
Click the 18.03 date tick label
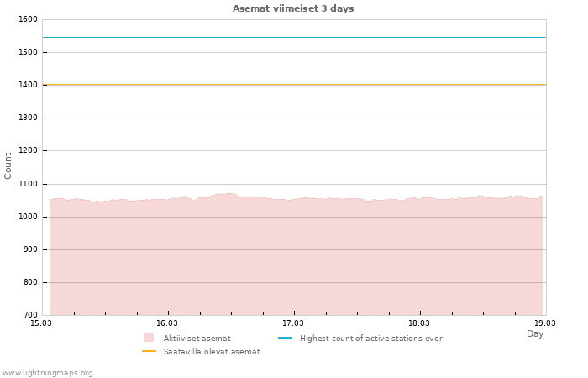[x=419, y=323]
